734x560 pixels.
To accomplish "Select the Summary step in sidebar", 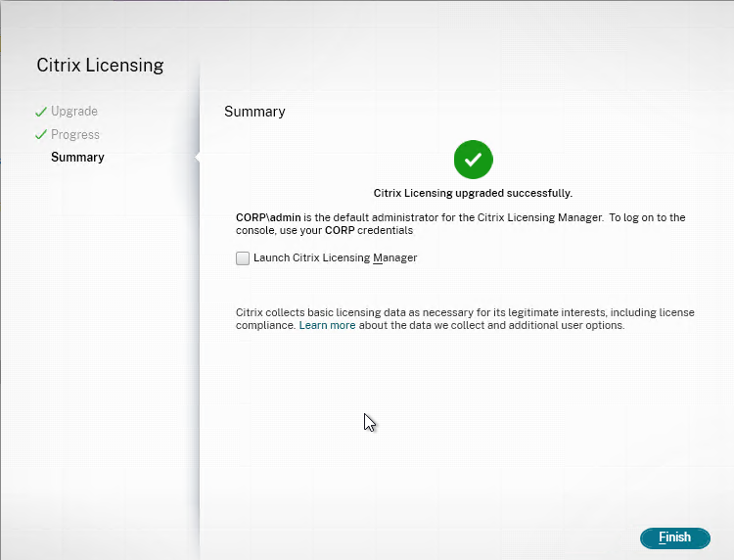I will pyautogui.click(x=77, y=158).
